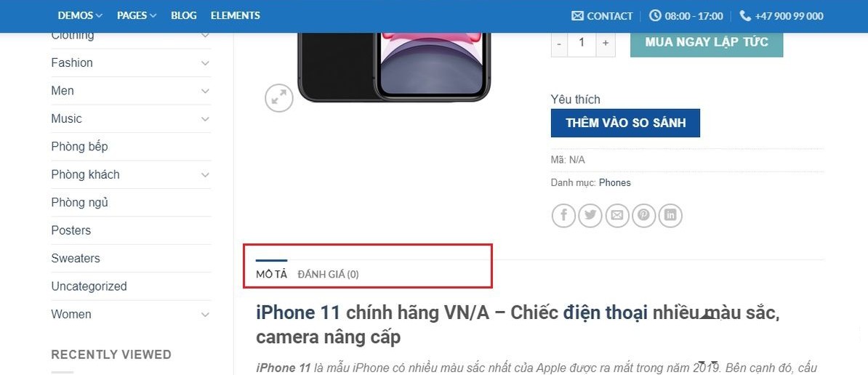Click the envelope Contact icon in header
The height and width of the screenshot is (375, 868).
577,16
